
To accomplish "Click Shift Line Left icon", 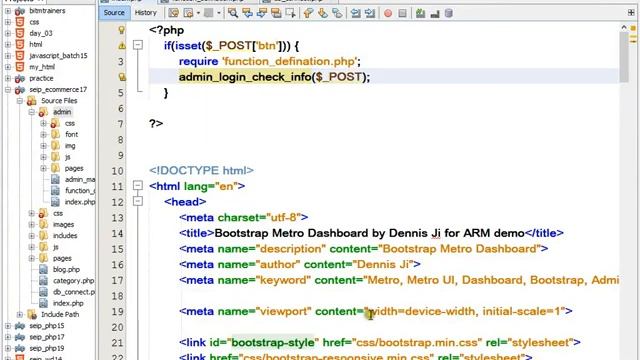I will coord(356,13).
